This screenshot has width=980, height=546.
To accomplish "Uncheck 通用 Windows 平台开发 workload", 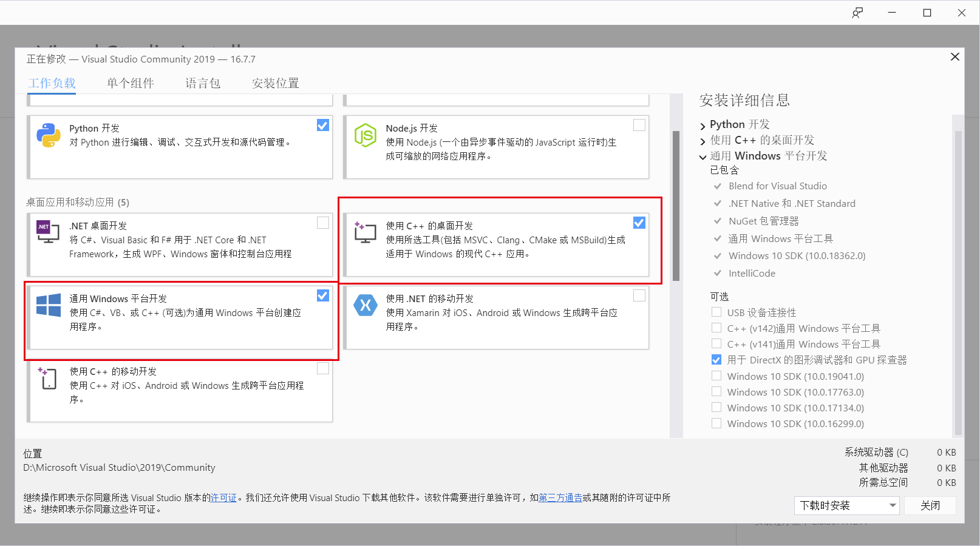I will (323, 295).
